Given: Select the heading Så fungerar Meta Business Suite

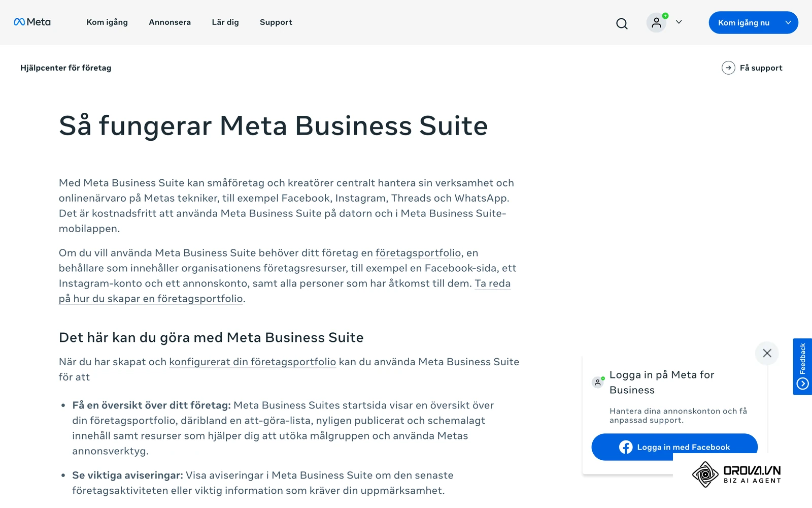Looking at the screenshot, I should (274, 126).
